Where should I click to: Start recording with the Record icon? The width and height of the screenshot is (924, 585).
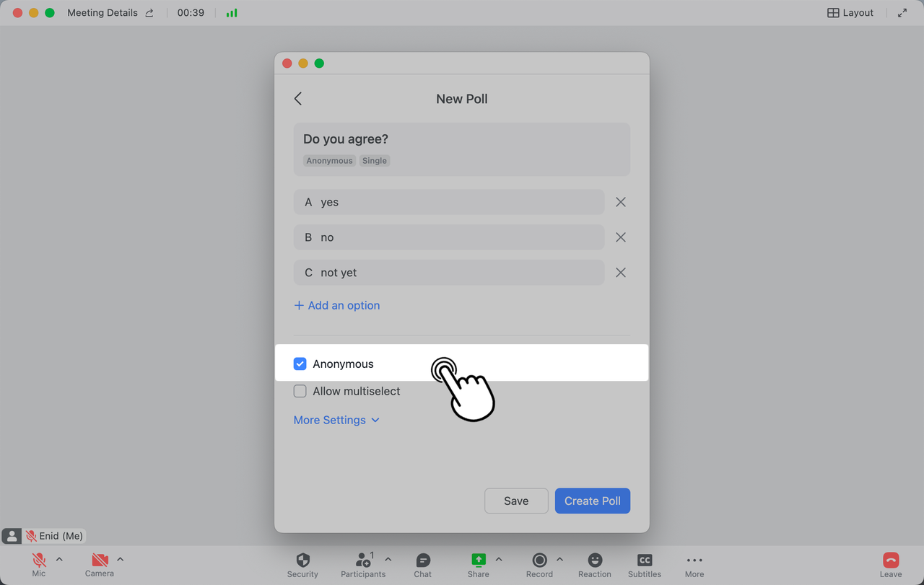[539, 560]
